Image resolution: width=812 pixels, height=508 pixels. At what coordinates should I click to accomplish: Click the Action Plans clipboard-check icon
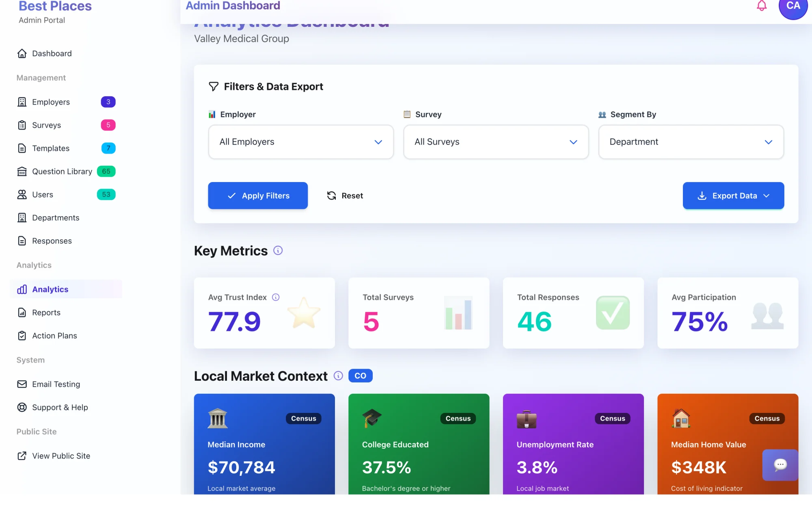[x=22, y=336]
